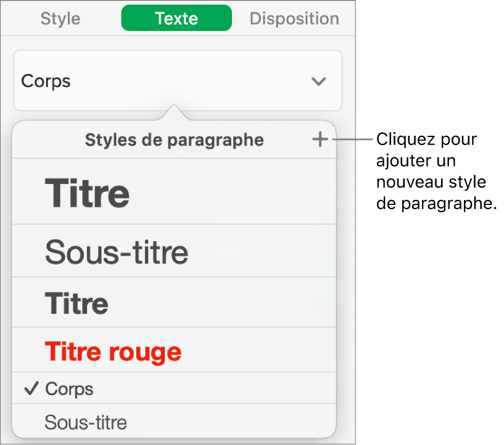504x445 pixels.
Task: Click the Styles de paragraphe header
Action: [174, 140]
